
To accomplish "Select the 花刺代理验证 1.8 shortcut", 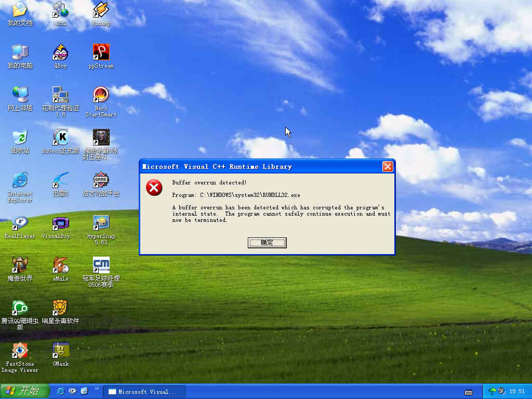I will tap(60, 101).
